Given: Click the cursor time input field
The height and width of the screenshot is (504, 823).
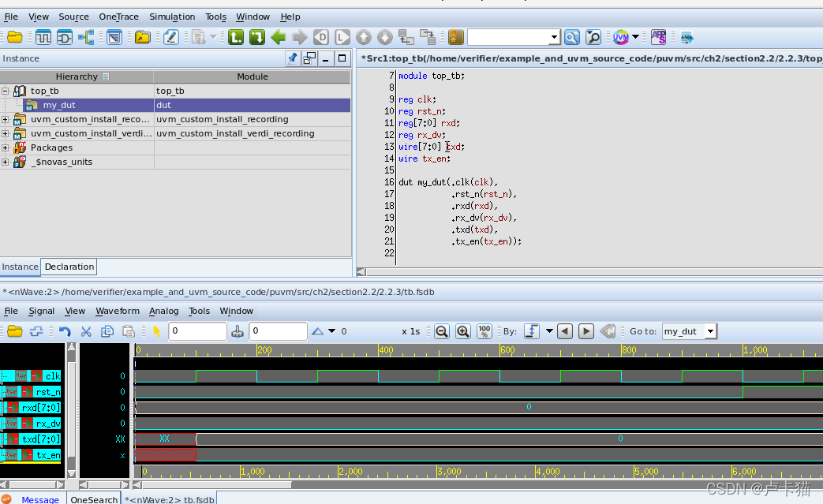Looking at the screenshot, I should tap(197, 331).
